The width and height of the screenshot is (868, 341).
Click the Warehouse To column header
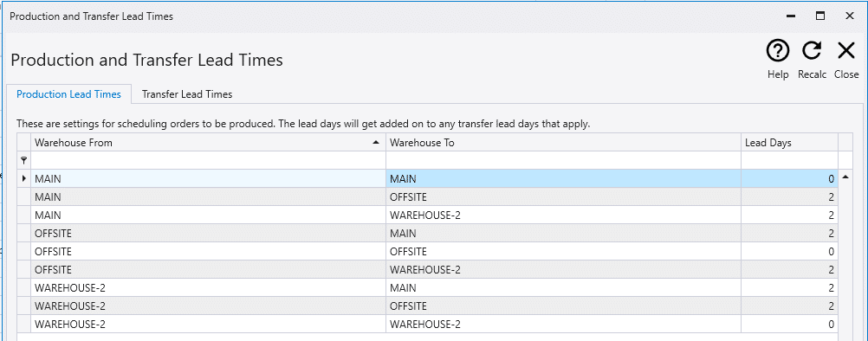click(x=564, y=143)
